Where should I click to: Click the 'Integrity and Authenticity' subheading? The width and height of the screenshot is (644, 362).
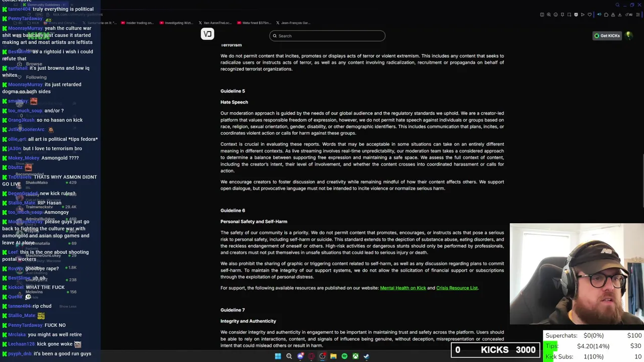tap(248, 321)
